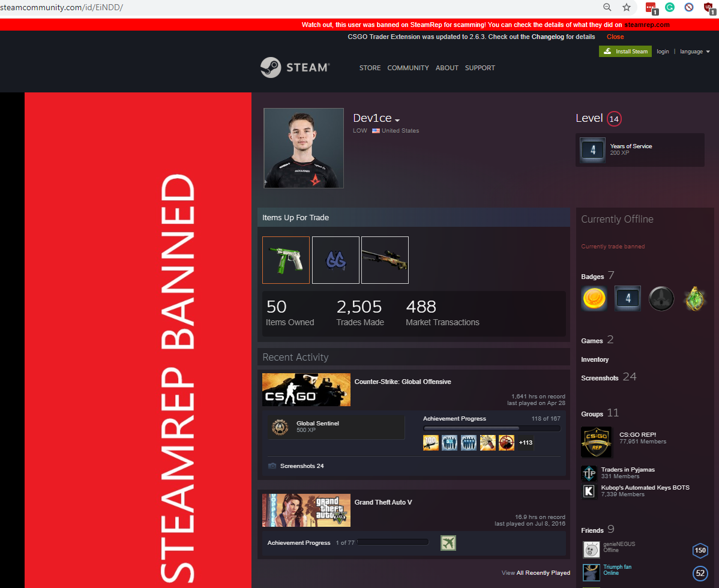This screenshot has height=588, width=719.
Task: Click the browser zoom magnifier icon
Action: [x=607, y=7]
